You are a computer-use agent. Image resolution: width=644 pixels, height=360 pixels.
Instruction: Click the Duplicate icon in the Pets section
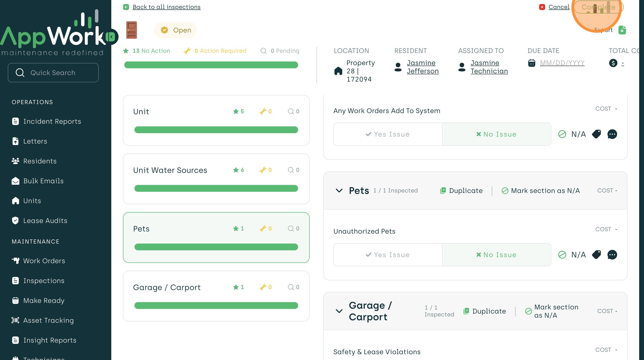(443, 191)
